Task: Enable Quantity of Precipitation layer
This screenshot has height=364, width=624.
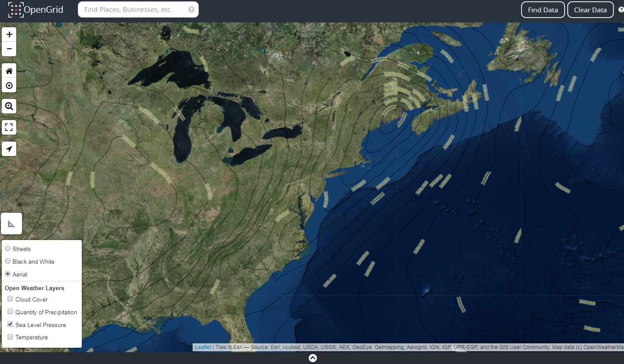Action: point(10,312)
